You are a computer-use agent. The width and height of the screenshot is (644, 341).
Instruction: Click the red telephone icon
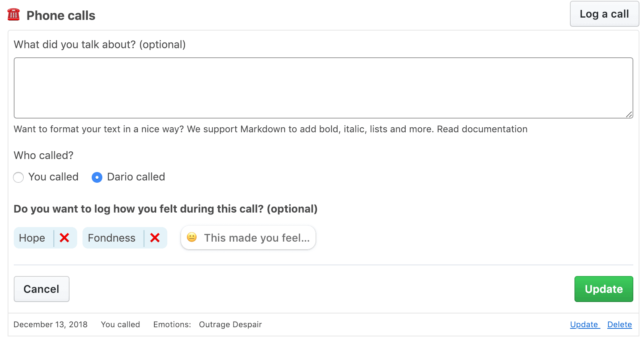coord(13,15)
